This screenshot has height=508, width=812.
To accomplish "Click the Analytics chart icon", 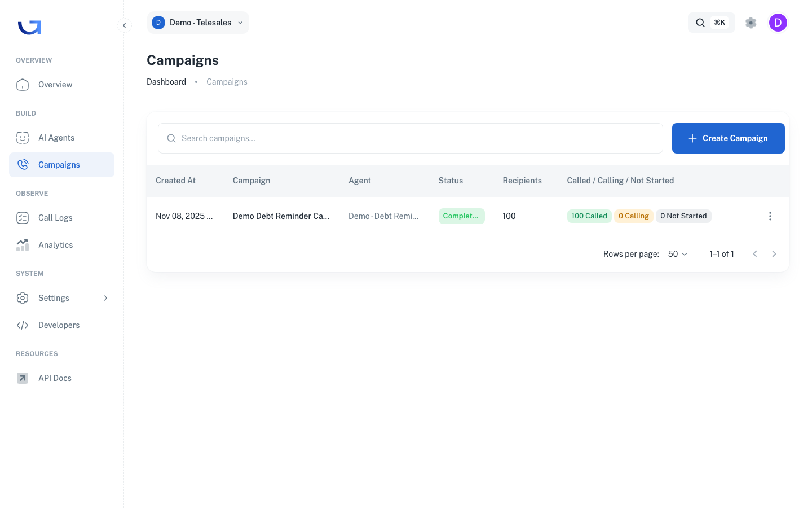I will (23, 245).
